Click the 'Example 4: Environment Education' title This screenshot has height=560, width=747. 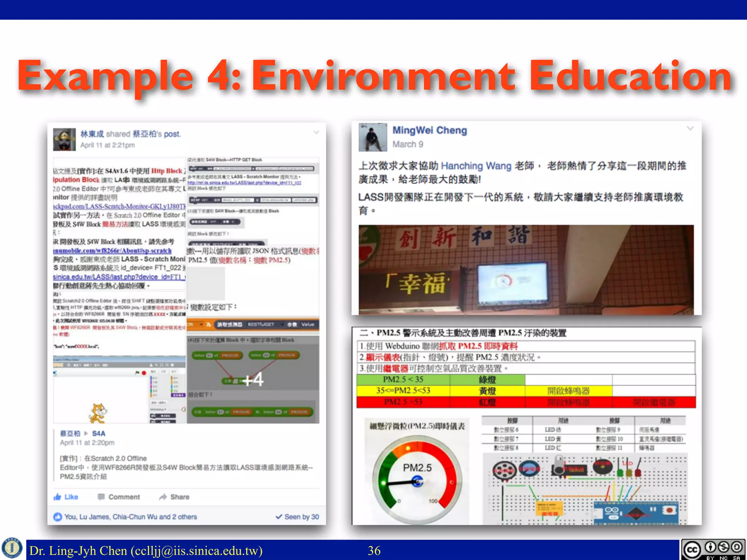(375, 76)
